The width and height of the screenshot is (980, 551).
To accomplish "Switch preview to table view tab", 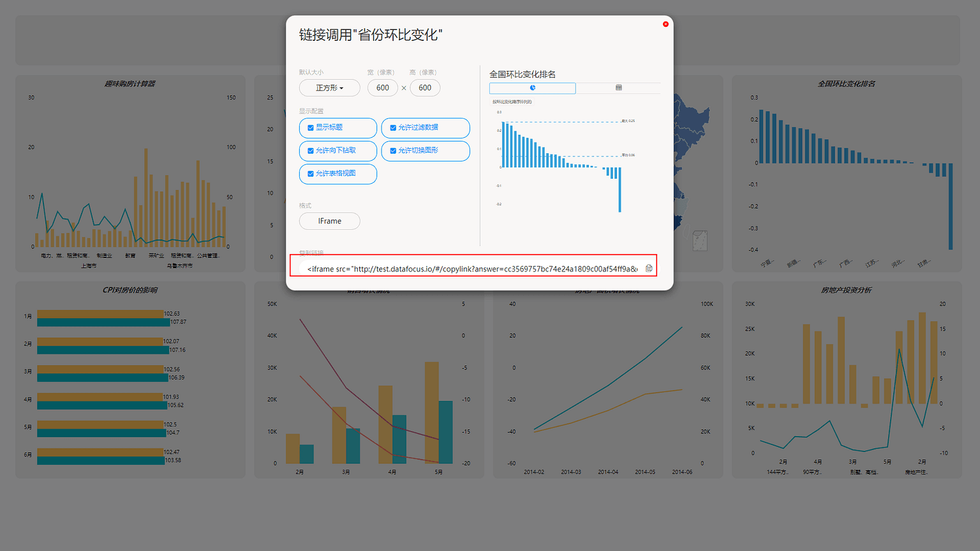I will (x=618, y=88).
